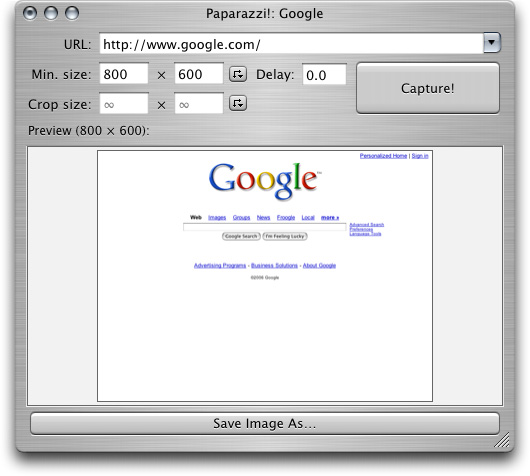This screenshot has width=530, height=476.
Task: Click the Min. size width field showing 800
Action: (x=124, y=73)
